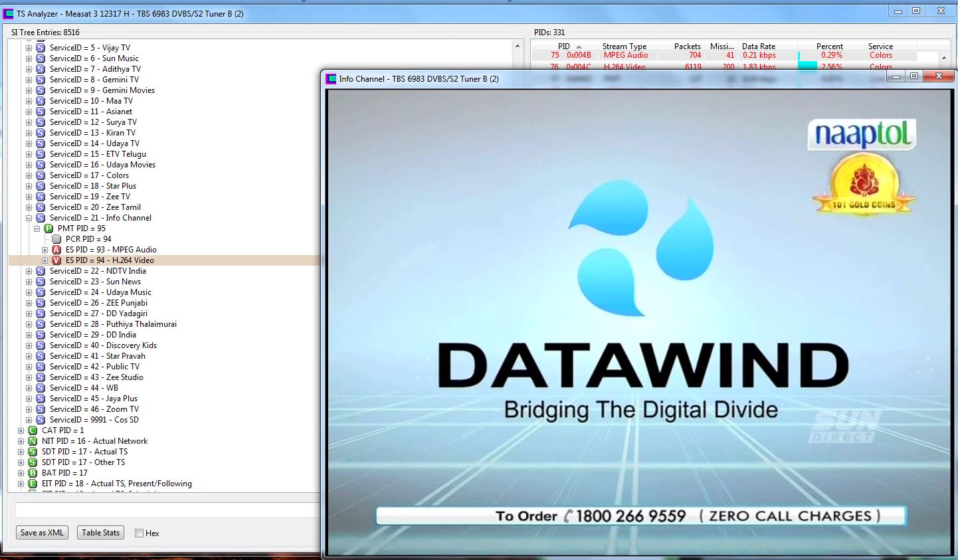The height and width of the screenshot is (560, 958).
Task: Click the S icon beside Sun Music
Action: click(41, 58)
